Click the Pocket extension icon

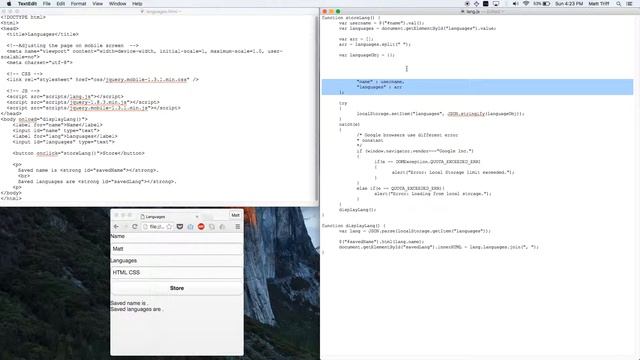180,227
